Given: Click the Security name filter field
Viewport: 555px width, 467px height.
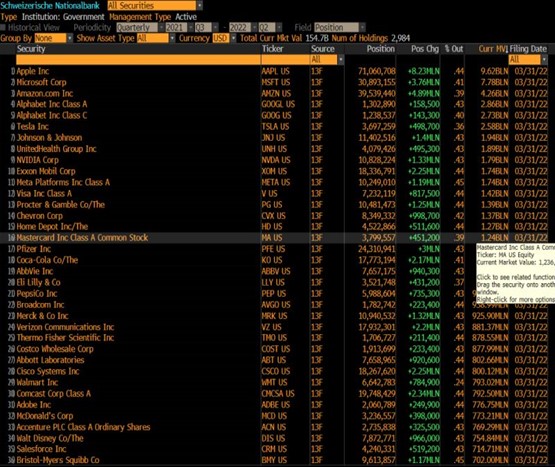Looking at the screenshot, I should point(138,59).
